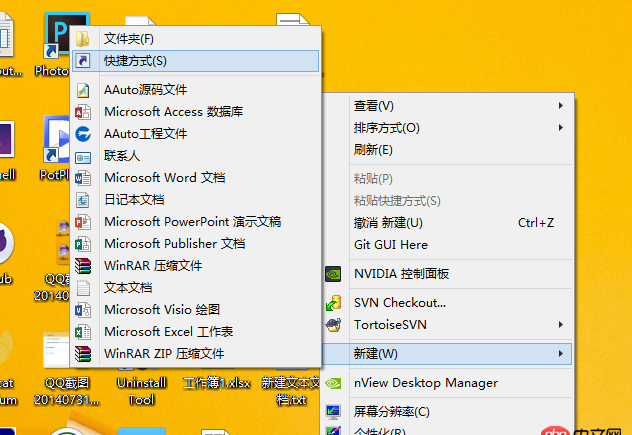Choose 文本文档 entry in new submenu
Screen dimensions: 632x435
195,287
